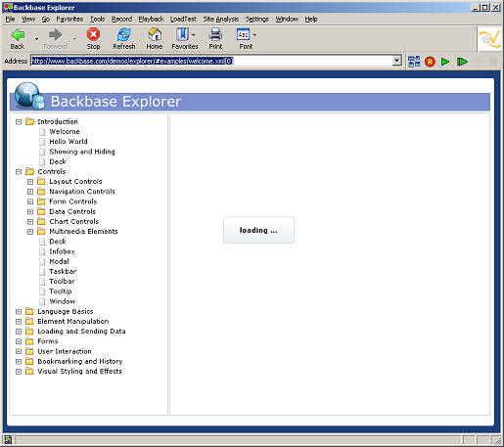The width and height of the screenshot is (504, 447).
Task: Open the Settings menu
Action: click(x=257, y=20)
